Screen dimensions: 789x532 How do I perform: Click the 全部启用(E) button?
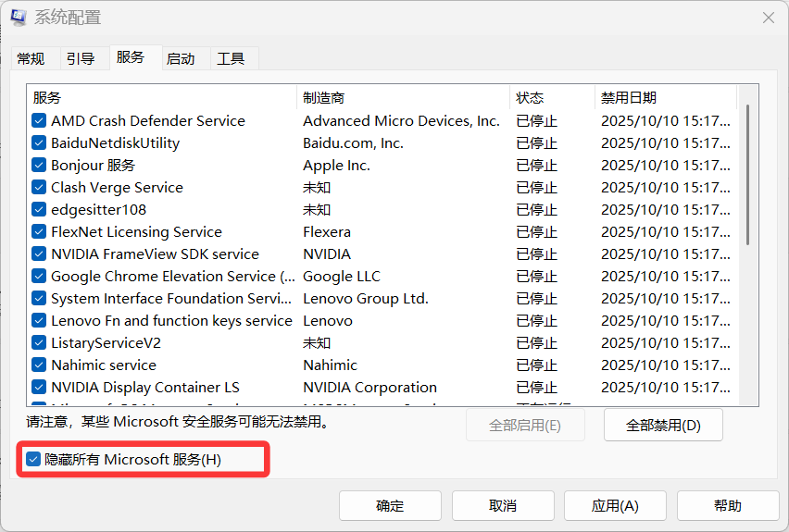[525, 426]
